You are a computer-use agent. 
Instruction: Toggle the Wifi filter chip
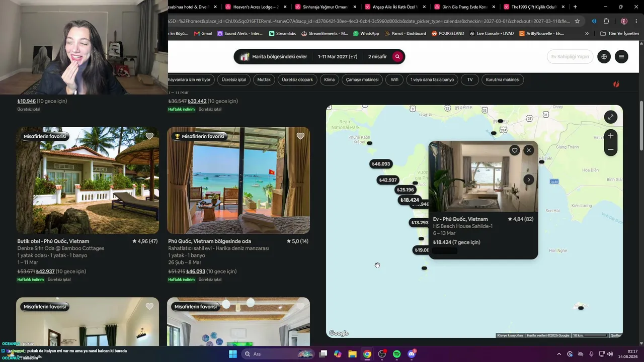pos(394,79)
